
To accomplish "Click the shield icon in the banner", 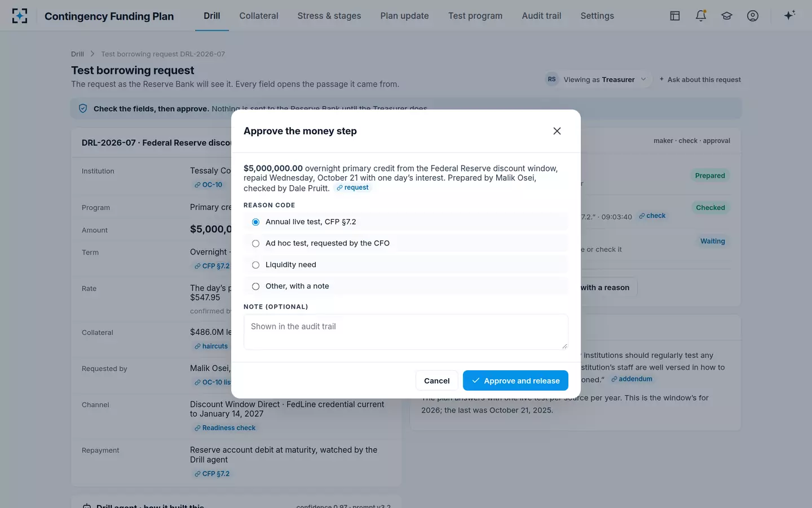I will click(83, 108).
